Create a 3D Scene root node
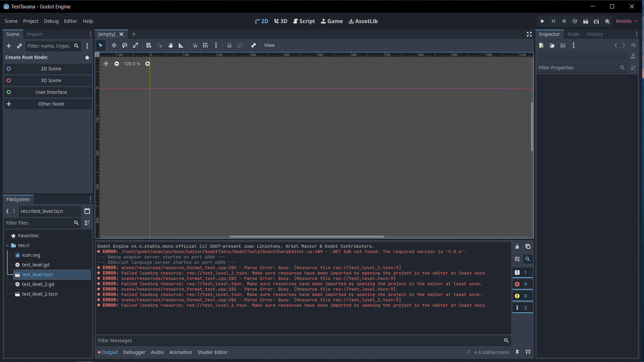The image size is (644, 362). 48,80
